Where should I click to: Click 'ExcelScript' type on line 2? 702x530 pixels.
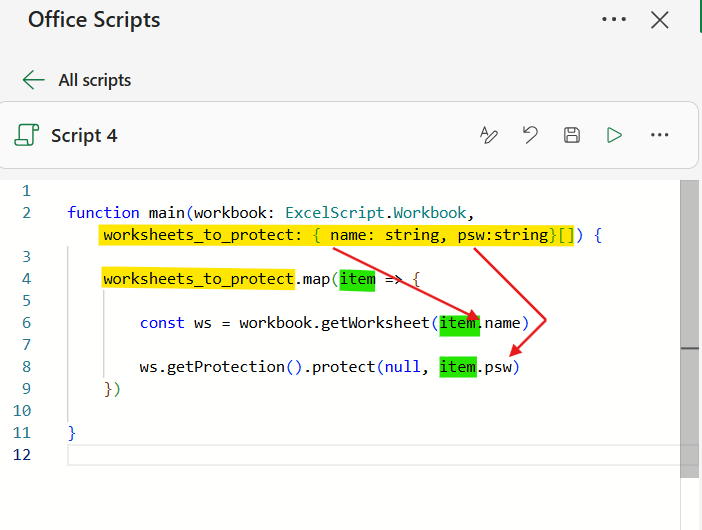pos(335,212)
